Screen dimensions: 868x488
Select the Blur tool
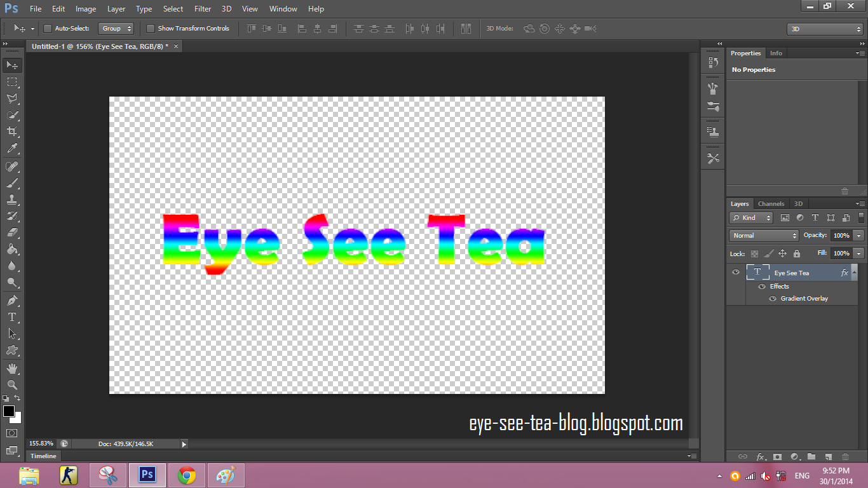(12, 266)
